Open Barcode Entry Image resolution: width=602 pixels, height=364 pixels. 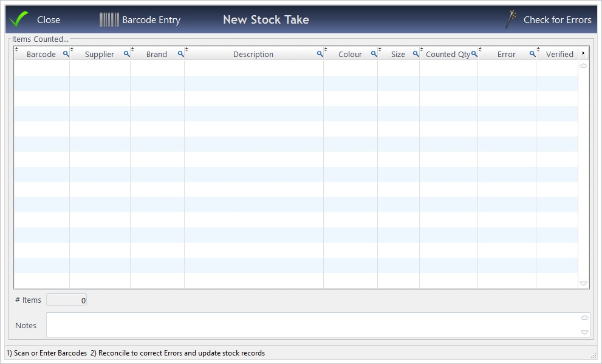[x=151, y=20]
